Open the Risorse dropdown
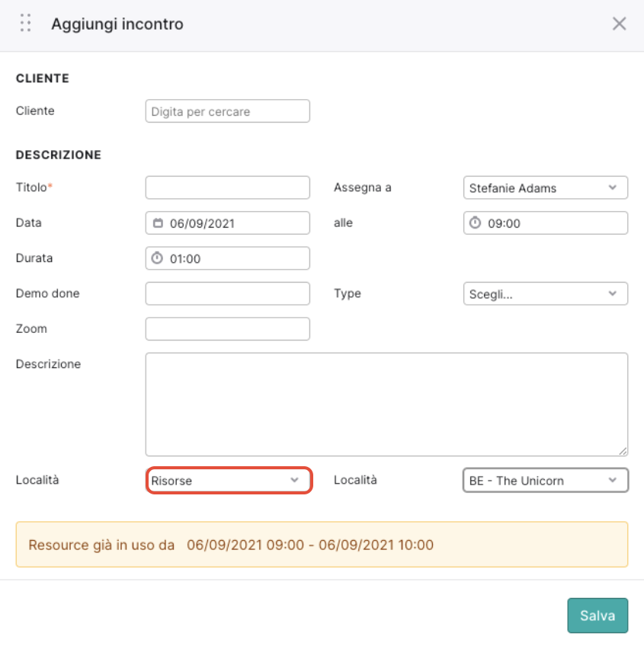 point(229,480)
